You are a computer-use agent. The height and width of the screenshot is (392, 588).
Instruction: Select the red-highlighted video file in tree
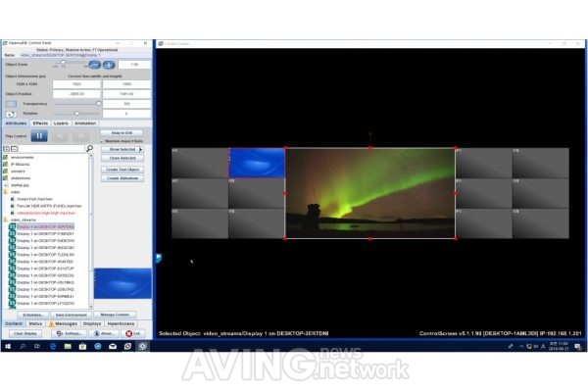46,213
